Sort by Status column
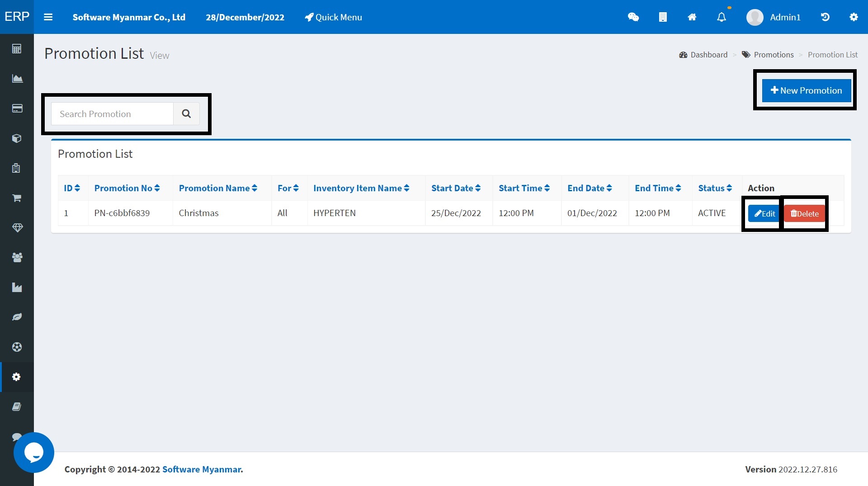The width and height of the screenshot is (868, 486). 715,188
